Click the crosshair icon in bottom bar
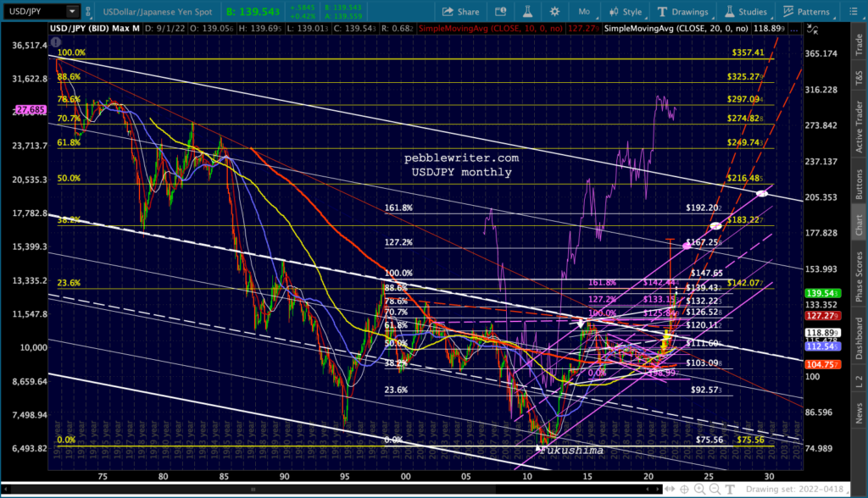 coord(685,490)
